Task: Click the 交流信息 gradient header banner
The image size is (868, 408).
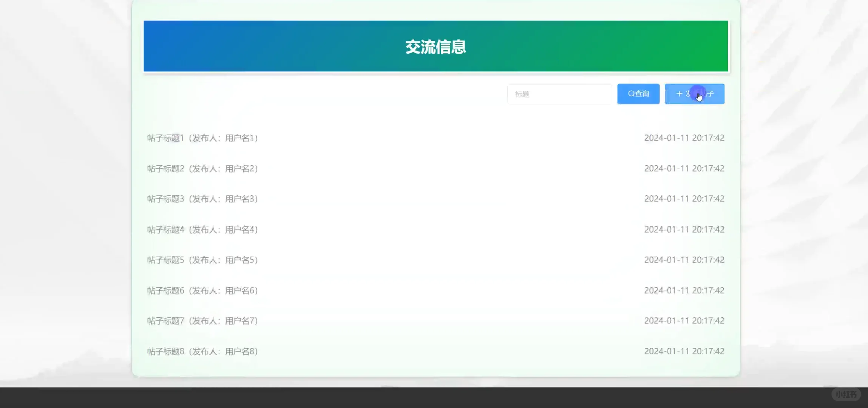Action: coord(435,46)
